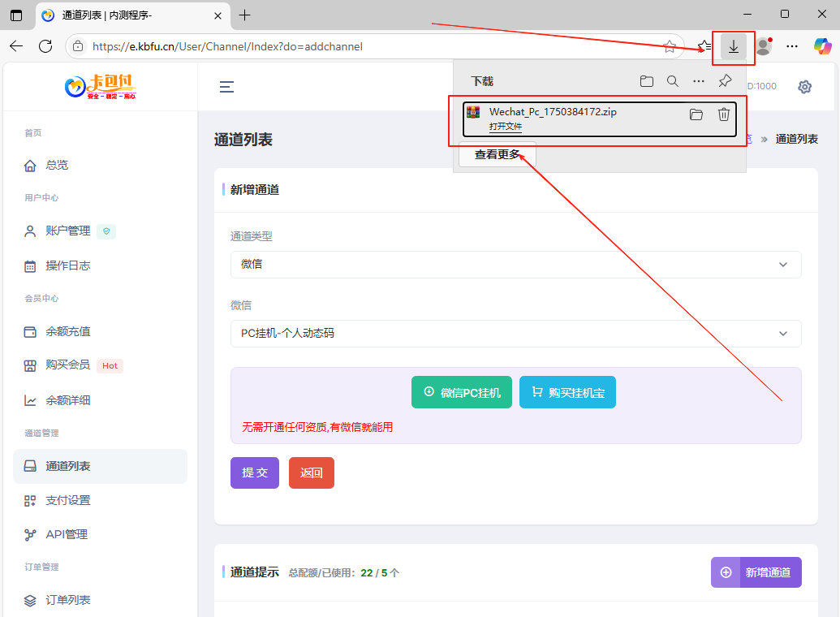Open Copilot from the browser toolbar

[x=824, y=46]
